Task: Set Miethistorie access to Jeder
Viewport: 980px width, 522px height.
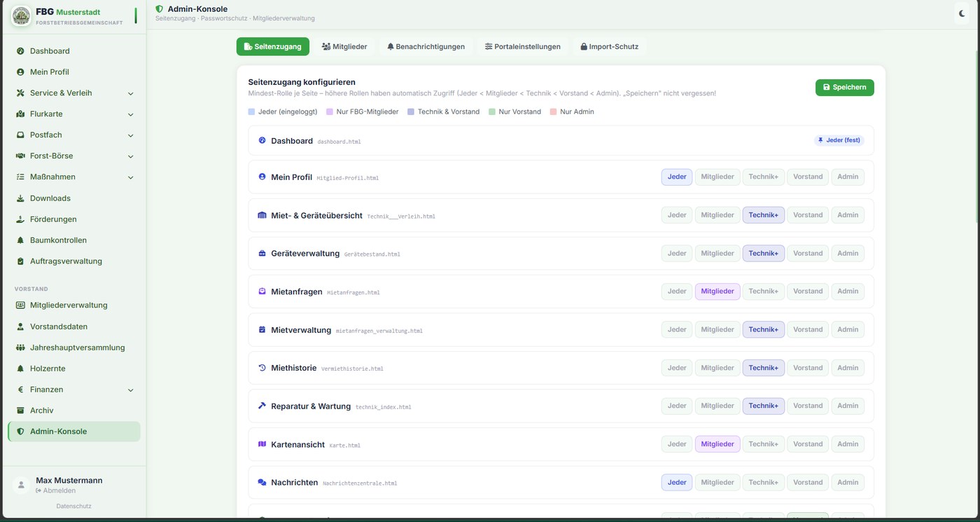Action: tap(677, 368)
